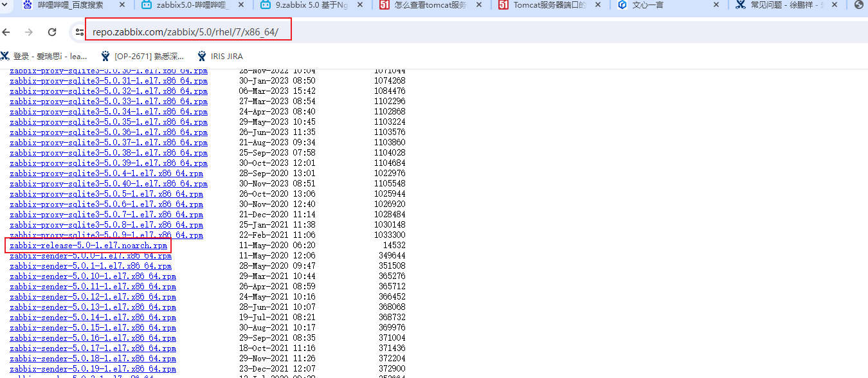868x378 pixels.
Task: Open zabbix-sender-5.0.16-1.el7 link
Action: coord(93,338)
